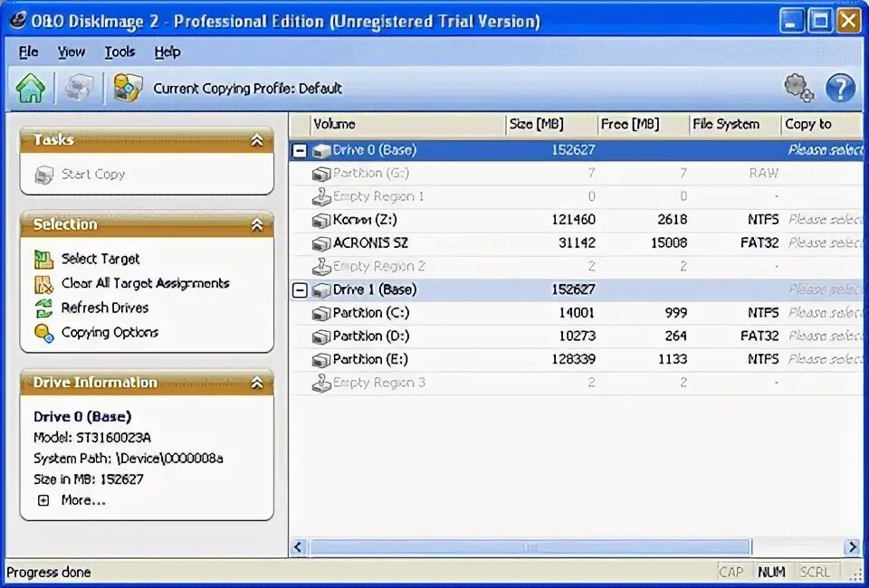
Task: Click the ACRONIS SZ volume icon
Action: (321, 243)
